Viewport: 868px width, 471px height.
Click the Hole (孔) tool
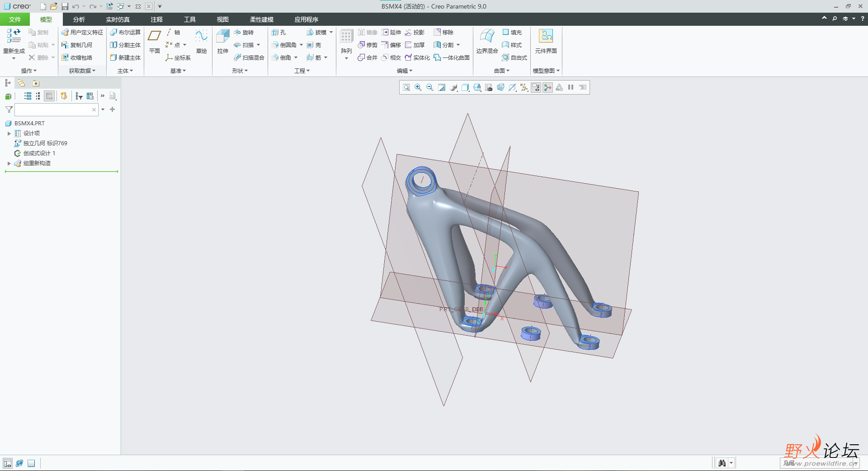(x=279, y=32)
